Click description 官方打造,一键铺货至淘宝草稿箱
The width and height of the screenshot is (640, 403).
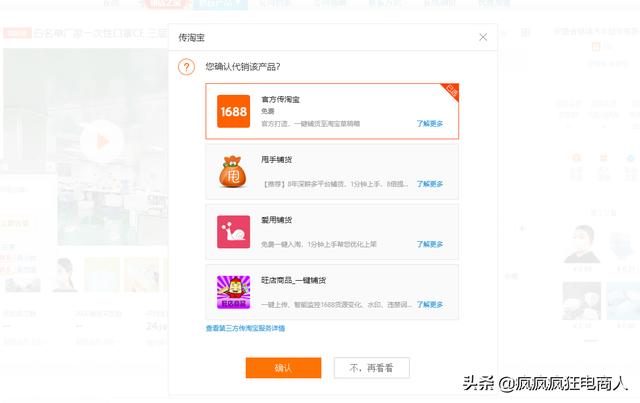311,124
